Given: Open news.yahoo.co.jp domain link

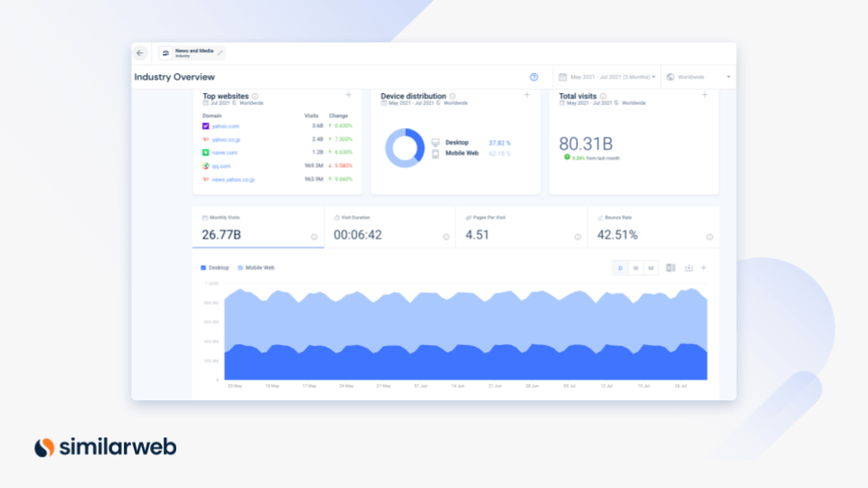Looking at the screenshot, I should click(x=233, y=179).
